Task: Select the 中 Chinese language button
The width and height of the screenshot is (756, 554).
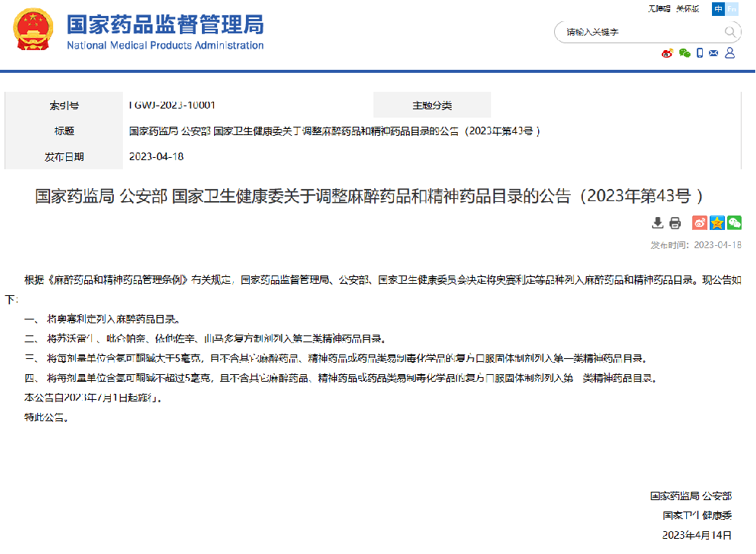Action: (x=718, y=8)
